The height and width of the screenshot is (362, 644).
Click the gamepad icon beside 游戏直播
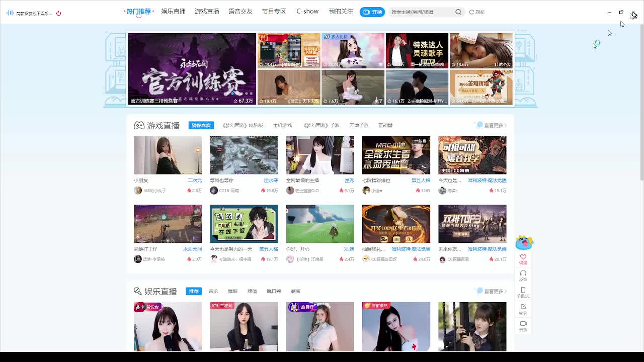(x=139, y=125)
